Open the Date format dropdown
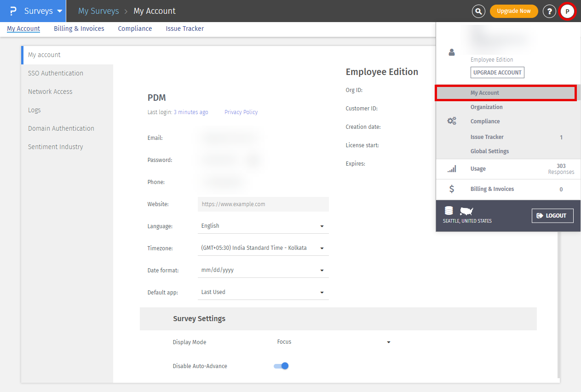Viewport: 581px width, 392px height. point(263,270)
